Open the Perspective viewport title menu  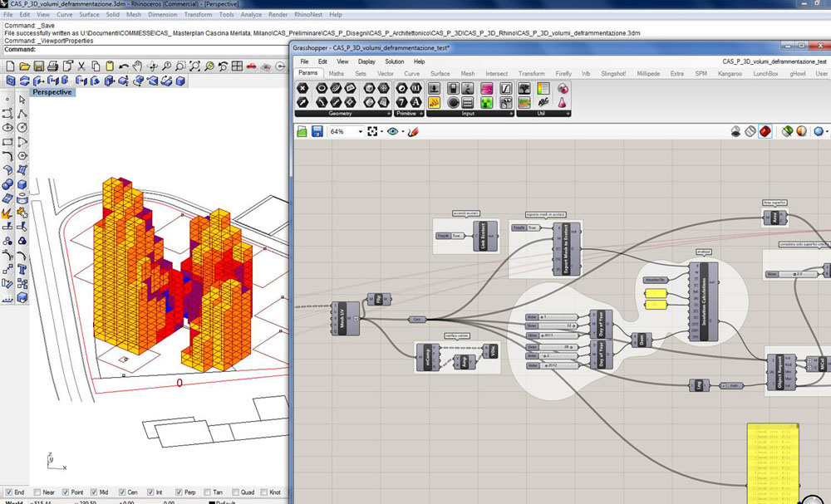click(52, 92)
